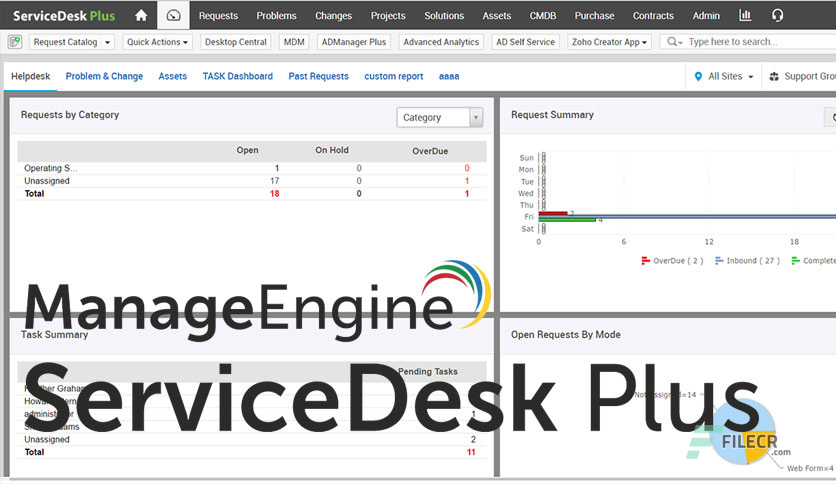This screenshot has width=836, height=484.
Task: Open the Problems menu
Action: (x=276, y=15)
